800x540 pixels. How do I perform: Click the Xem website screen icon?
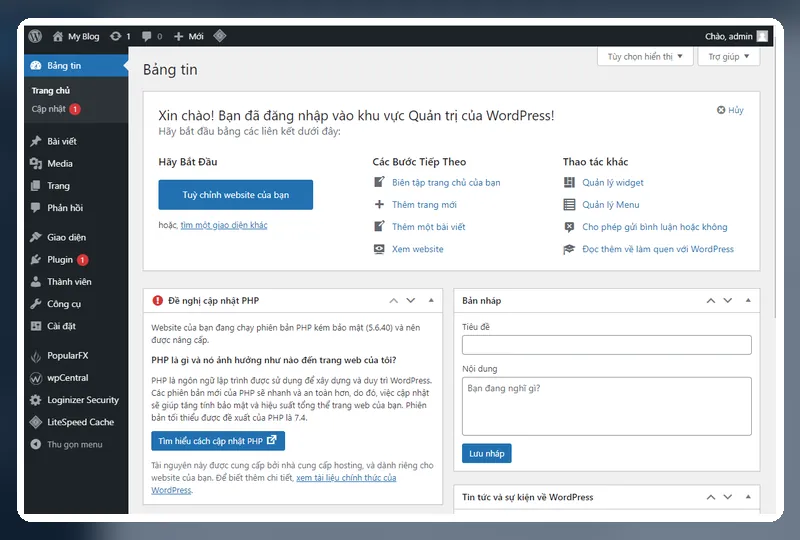point(379,249)
